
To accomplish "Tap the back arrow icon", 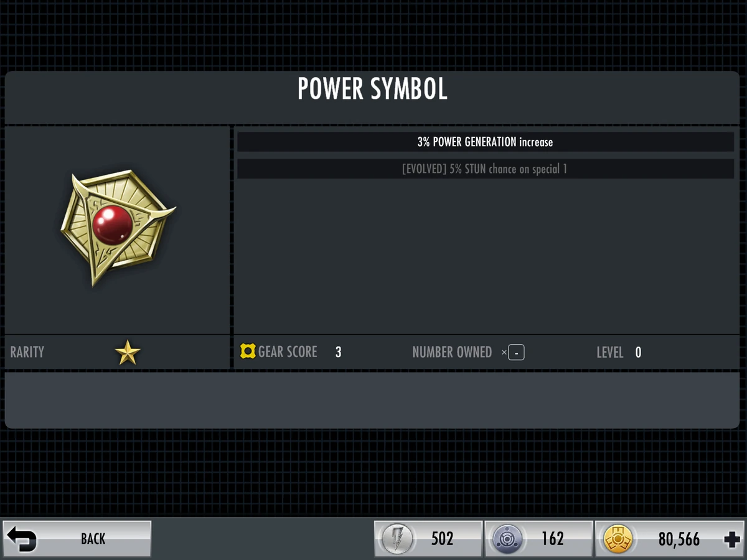I will (23, 539).
